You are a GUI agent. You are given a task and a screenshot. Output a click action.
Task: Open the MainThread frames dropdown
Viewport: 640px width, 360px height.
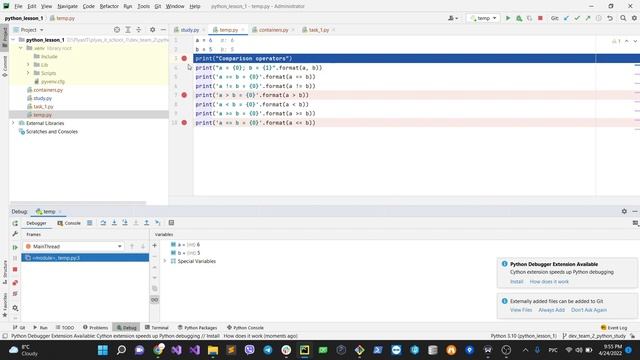click(x=73, y=247)
